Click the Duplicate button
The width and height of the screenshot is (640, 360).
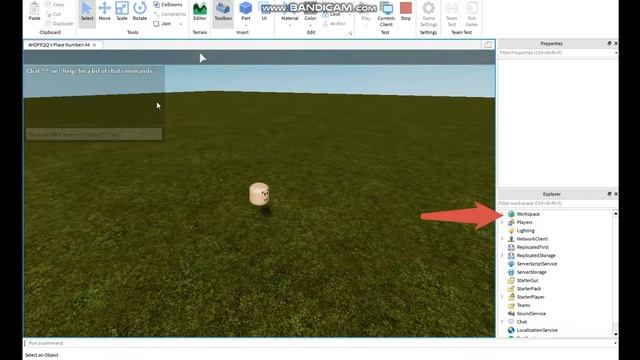[x=59, y=24]
